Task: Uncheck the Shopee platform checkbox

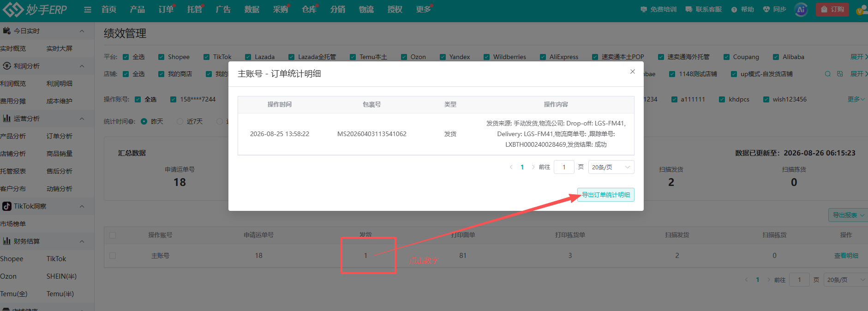Action: pyautogui.click(x=161, y=57)
